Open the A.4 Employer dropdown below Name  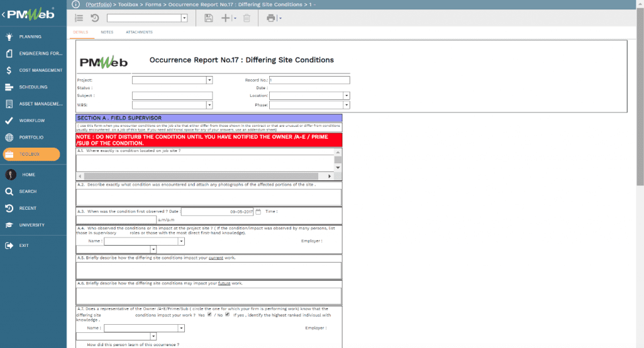pyautogui.click(x=153, y=249)
